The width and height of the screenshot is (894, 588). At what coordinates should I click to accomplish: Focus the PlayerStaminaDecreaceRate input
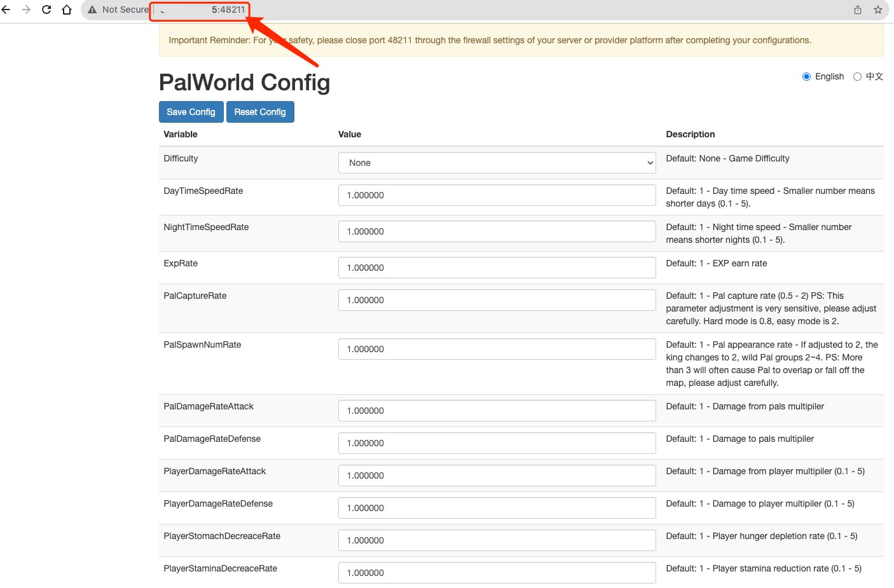[x=497, y=573]
